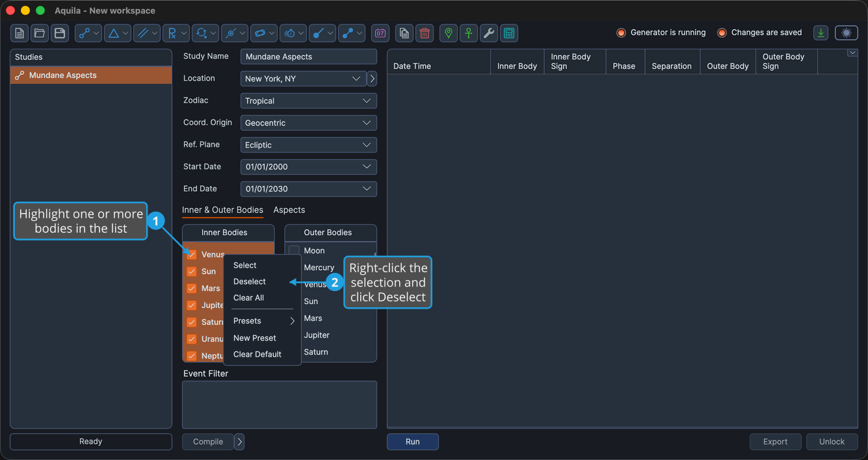Viewport: 868px width, 460px height.
Task: Click the sun theme toggle icon
Action: [x=847, y=33]
